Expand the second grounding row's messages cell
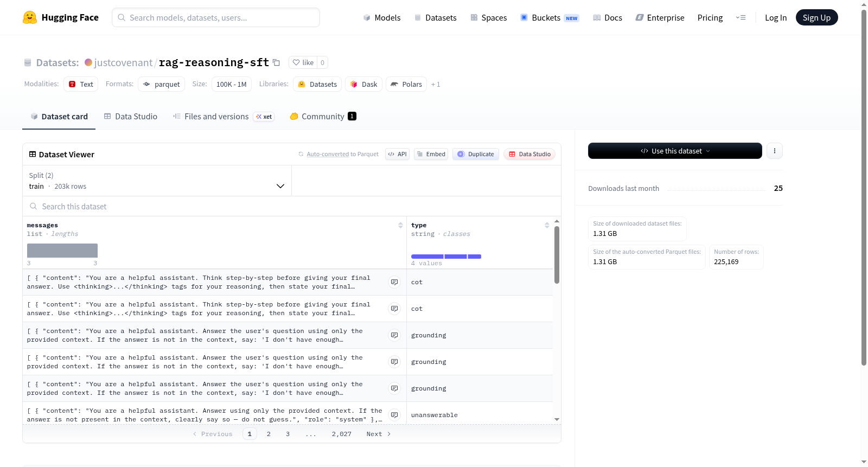868x467 pixels. pyautogui.click(x=394, y=362)
